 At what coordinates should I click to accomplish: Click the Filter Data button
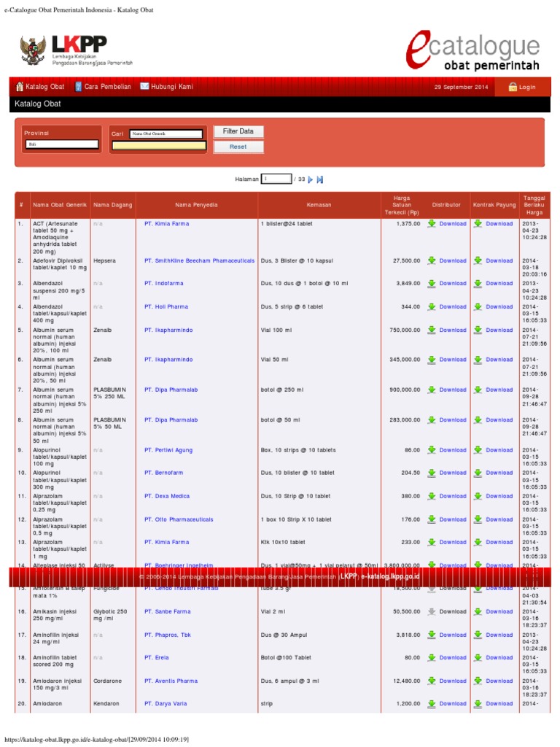(x=238, y=131)
